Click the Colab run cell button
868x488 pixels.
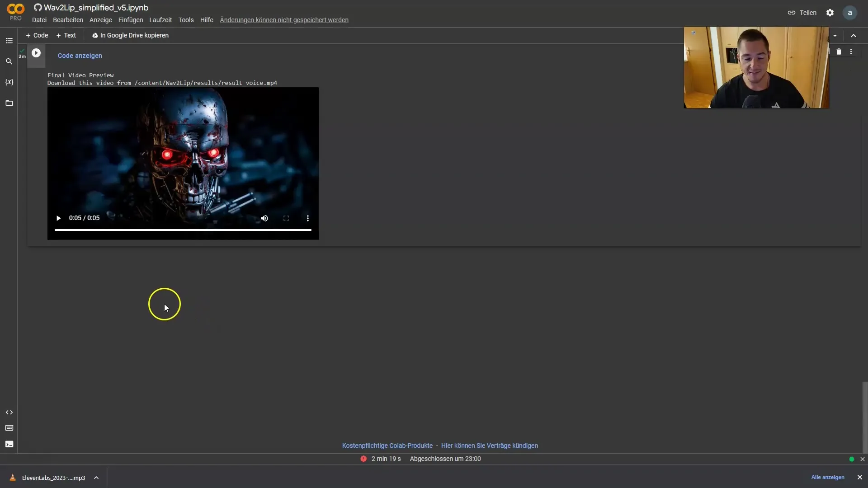[36, 53]
